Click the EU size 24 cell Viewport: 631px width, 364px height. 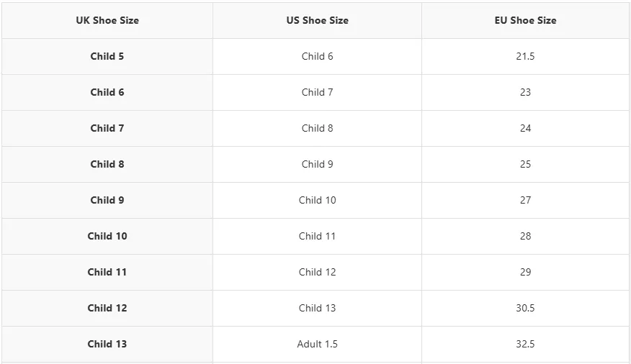[525, 129]
